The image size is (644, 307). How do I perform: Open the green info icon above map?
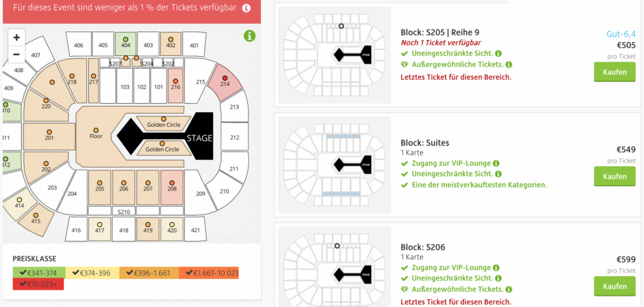tap(249, 36)
